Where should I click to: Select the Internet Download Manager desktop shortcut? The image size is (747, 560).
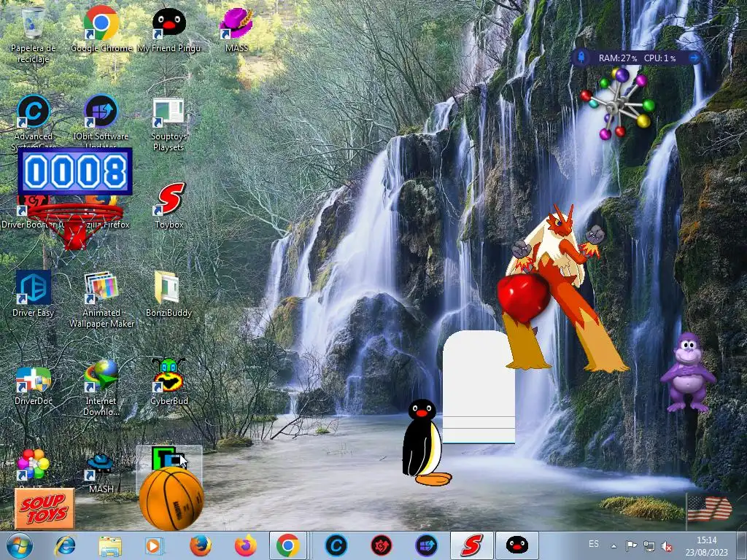point(101,388)
